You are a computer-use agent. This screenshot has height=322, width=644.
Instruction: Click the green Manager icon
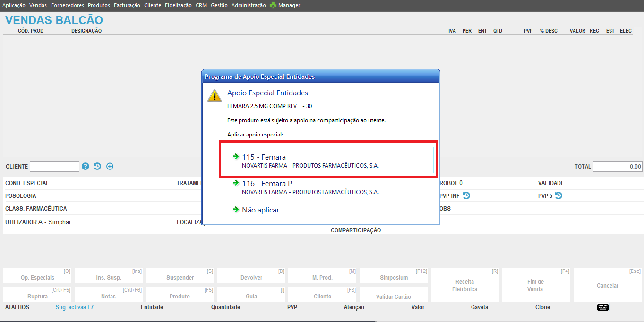click(x=273, y=6)
